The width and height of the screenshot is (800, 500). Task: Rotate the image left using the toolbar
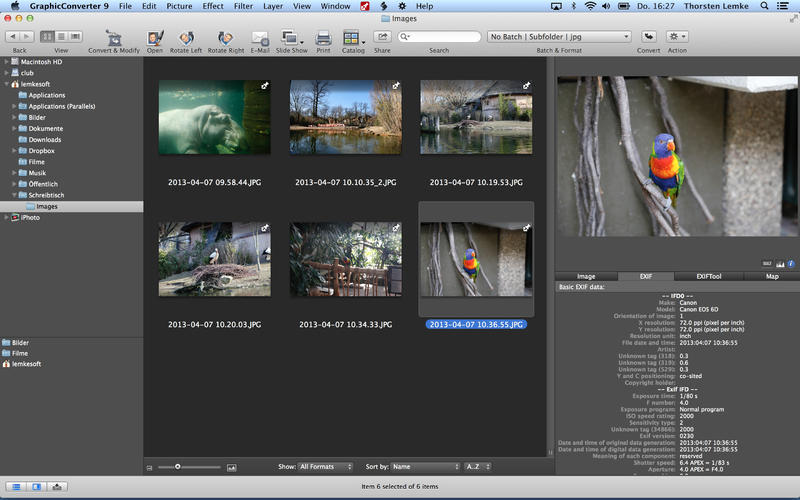click(184, 37)
